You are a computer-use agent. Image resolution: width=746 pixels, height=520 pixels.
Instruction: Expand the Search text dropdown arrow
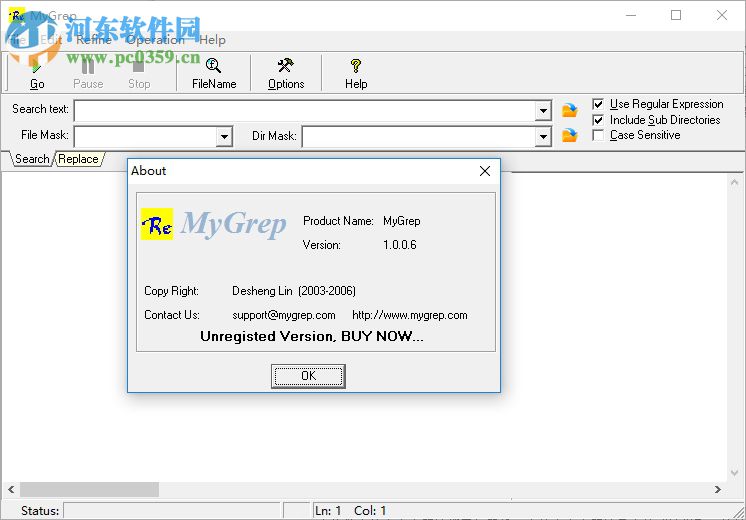coord(543,111)
